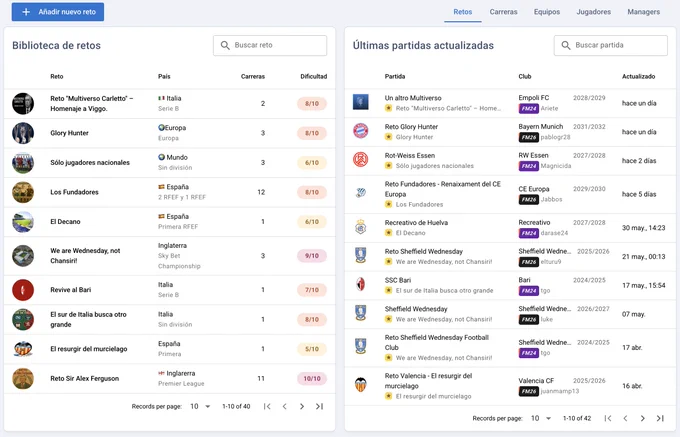The image size is (680, 437).
Task: Click FM24 badge next to Ariete
Action: pos(528,108)
